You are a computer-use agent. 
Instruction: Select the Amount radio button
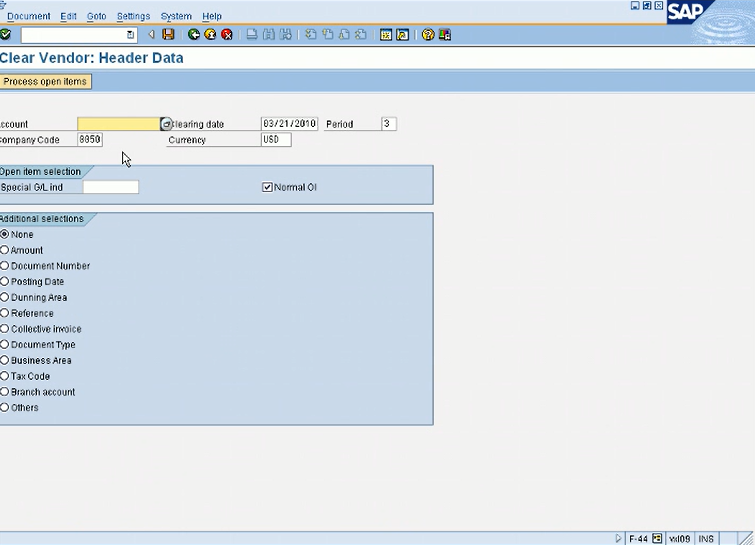pos(4,250)
